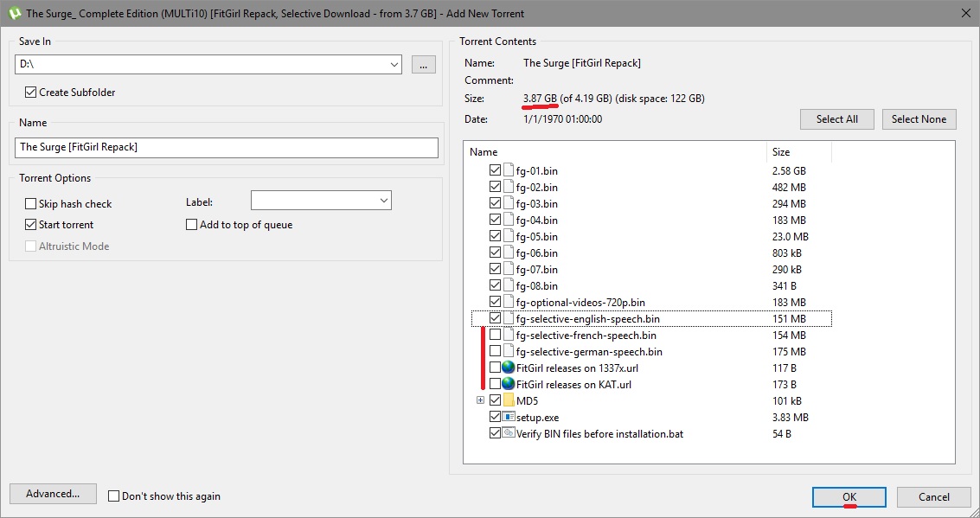Check Don't show this again
This screenshot has height=518, width=980.
click(x=114, y=496)
